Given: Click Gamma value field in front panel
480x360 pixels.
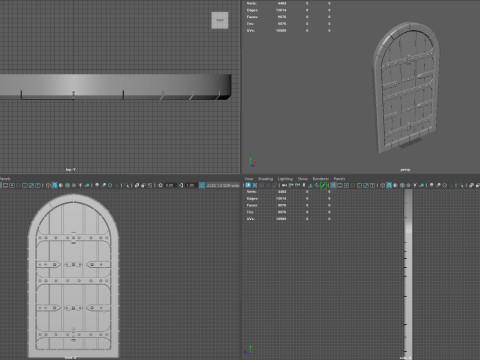Looking at the screenshot, I should click(x=190, y=185).
